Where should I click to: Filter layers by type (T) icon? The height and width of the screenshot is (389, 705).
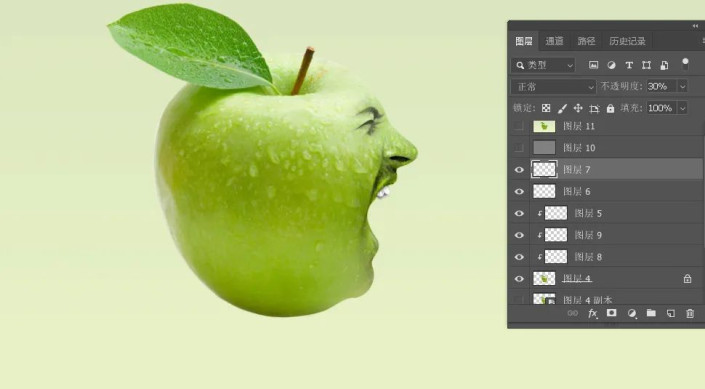pyautogui.click(x=629, y=65)
